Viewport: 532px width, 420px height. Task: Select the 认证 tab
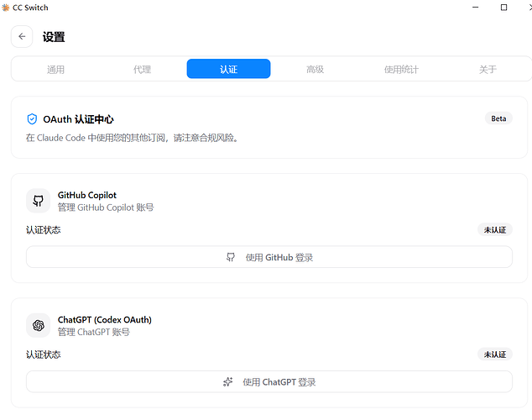(229, 69)
